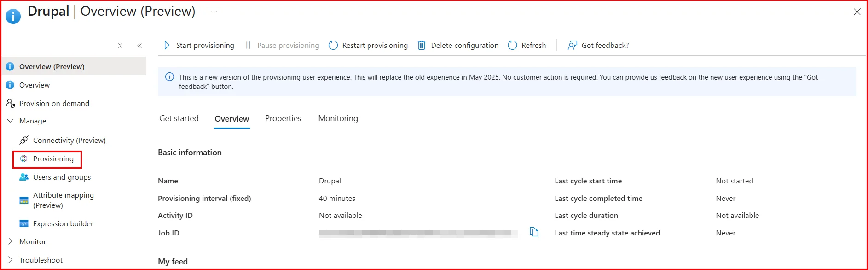Click Start provisioning button label
Viewport: 868px width, 270px height.
(x=205, y=45)
